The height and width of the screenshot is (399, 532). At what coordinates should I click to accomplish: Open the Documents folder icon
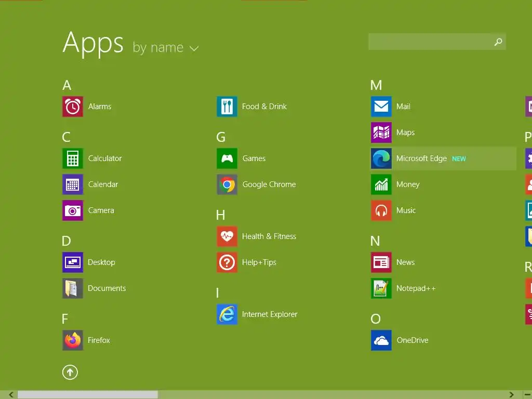point(73,288)
